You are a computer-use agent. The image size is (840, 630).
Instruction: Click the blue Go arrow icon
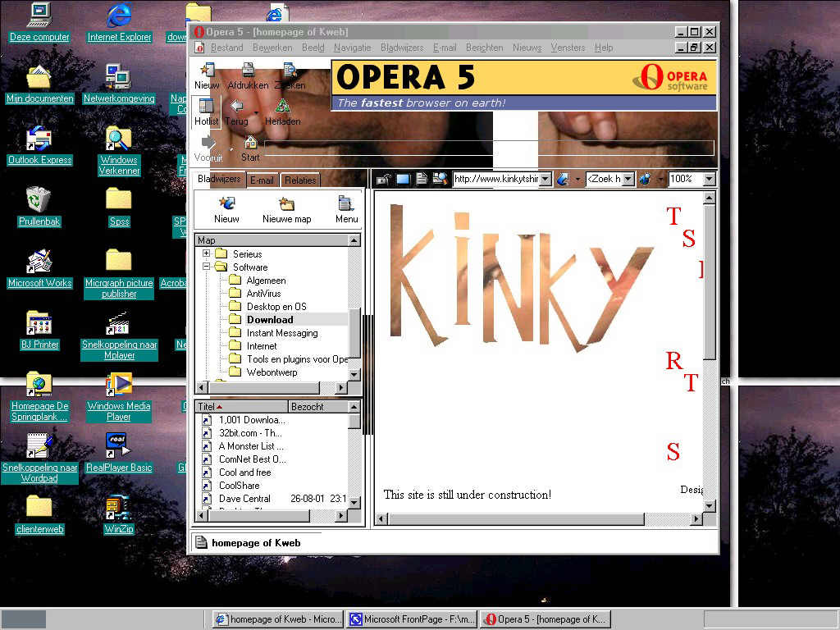click(x=563, y=179)
